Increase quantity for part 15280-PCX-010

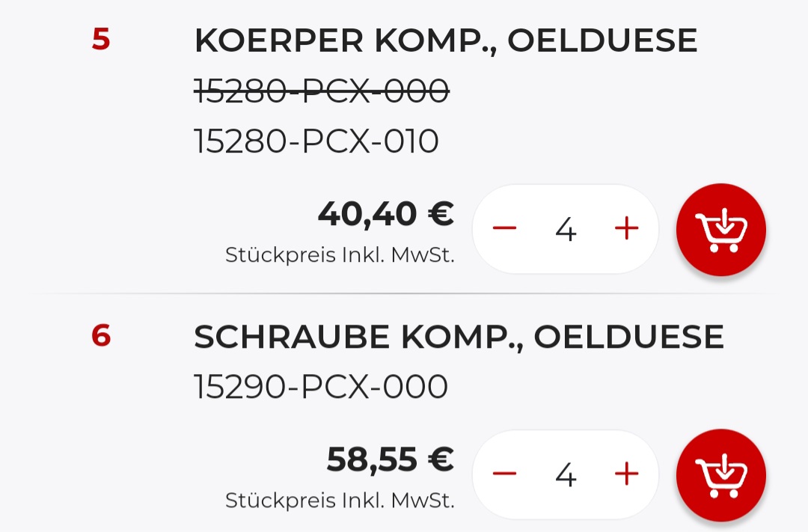[x=626, y=228]
